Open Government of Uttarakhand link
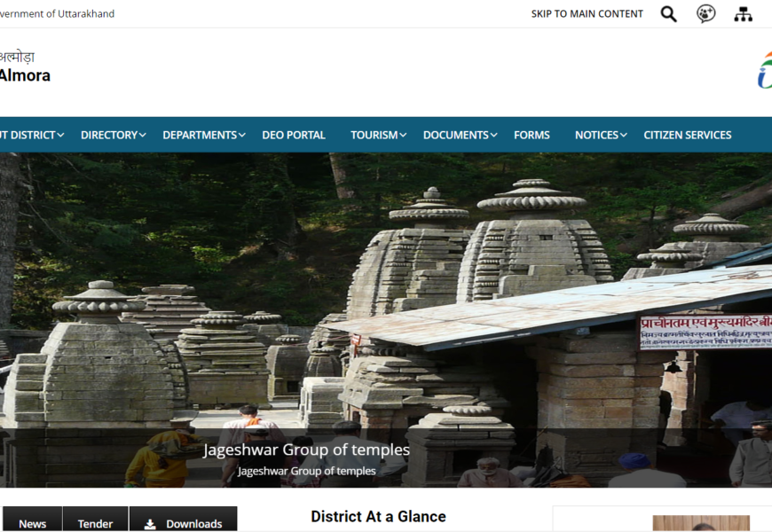Viewport: 772px width, 532px height. coord(57,14)
